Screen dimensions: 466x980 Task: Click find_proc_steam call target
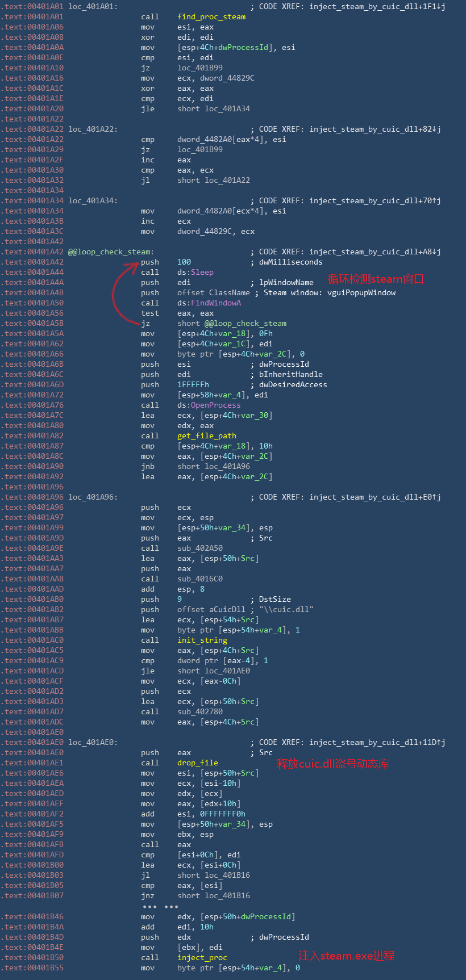[211, 17]
